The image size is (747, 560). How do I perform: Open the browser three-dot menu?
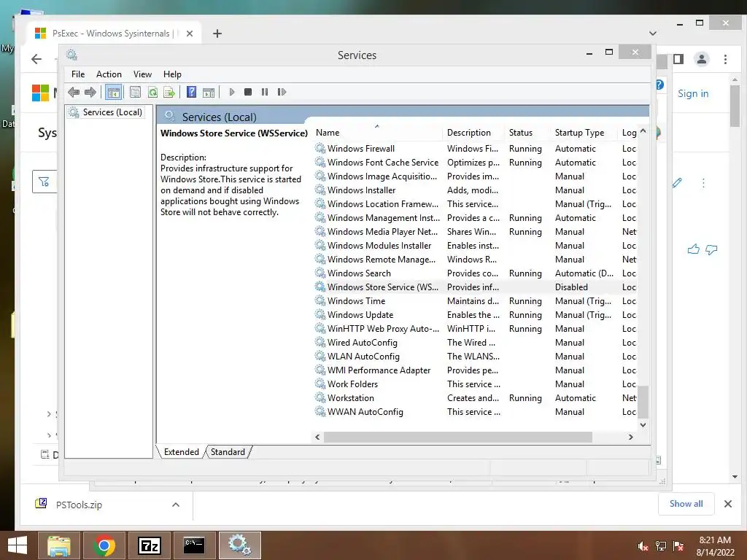pyautogui.click(x=725, y=59)
